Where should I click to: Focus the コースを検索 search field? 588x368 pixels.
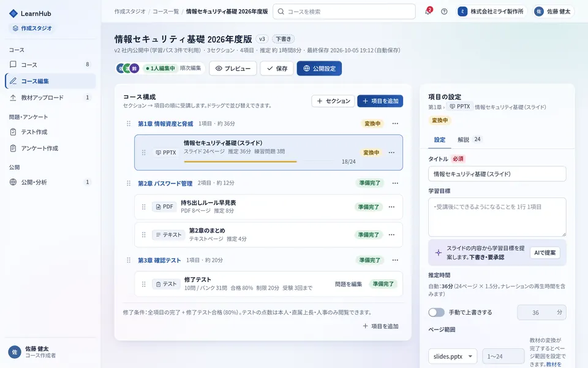(x=344, y=12)
